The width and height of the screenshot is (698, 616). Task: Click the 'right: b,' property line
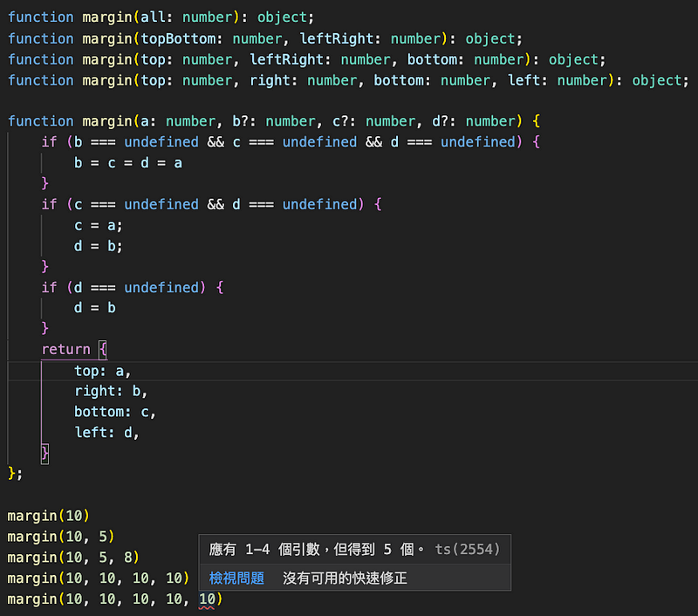[x=111, y=391]
